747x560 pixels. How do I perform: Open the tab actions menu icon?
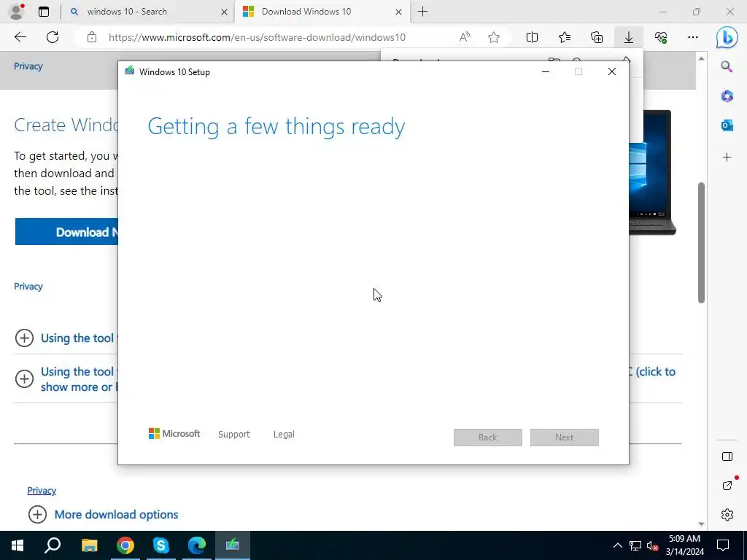point(44,12)
